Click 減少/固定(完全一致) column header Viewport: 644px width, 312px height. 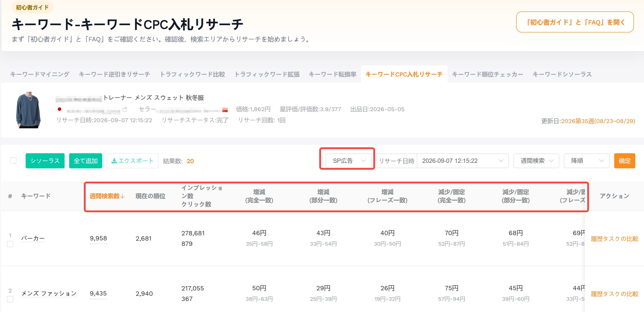(451, 196)
